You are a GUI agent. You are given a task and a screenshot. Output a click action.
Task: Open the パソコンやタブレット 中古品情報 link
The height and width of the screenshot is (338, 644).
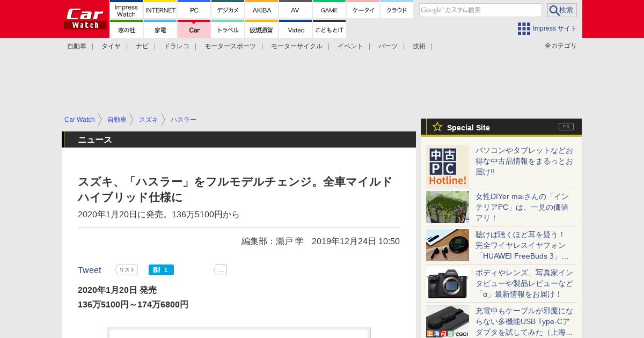point(524,161)
